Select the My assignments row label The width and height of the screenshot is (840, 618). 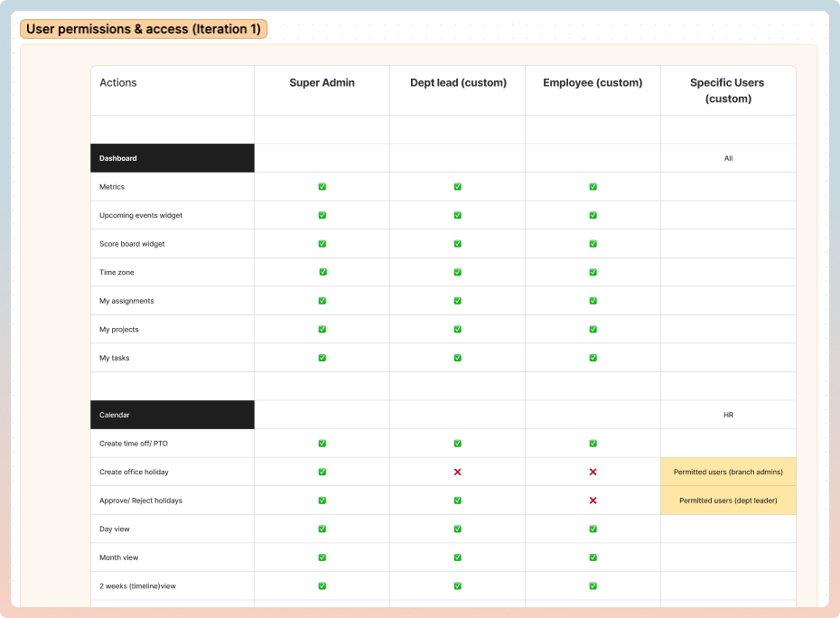pyautogui.click(x=126, y=301)
